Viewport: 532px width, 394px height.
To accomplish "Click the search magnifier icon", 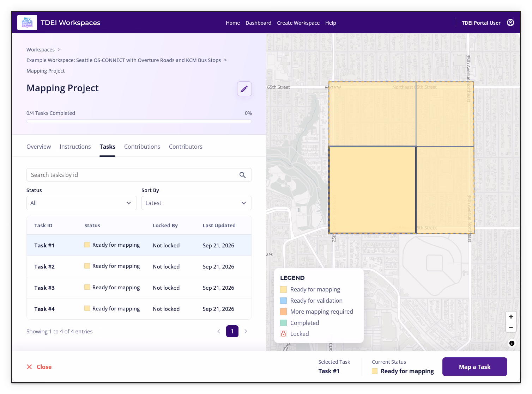I will pos(242,175).
